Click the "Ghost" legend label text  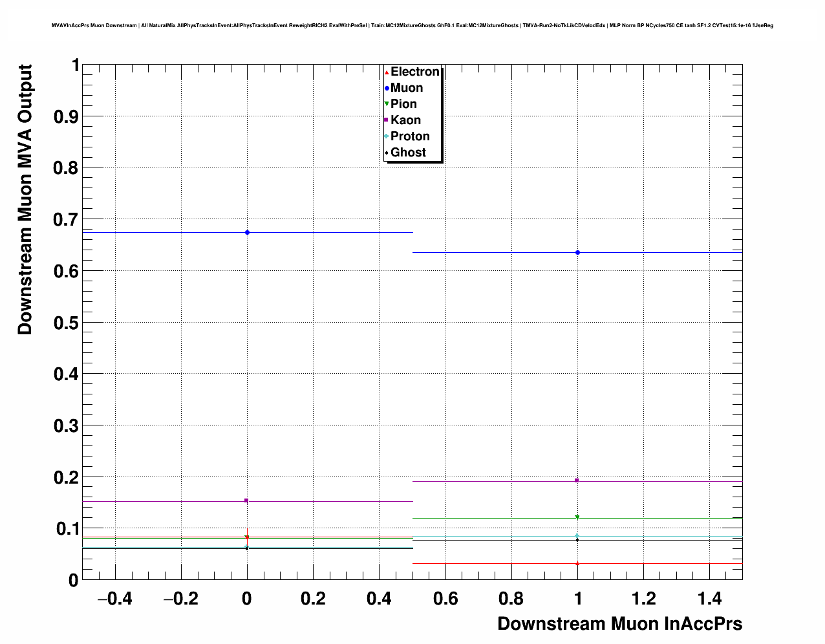408,153
